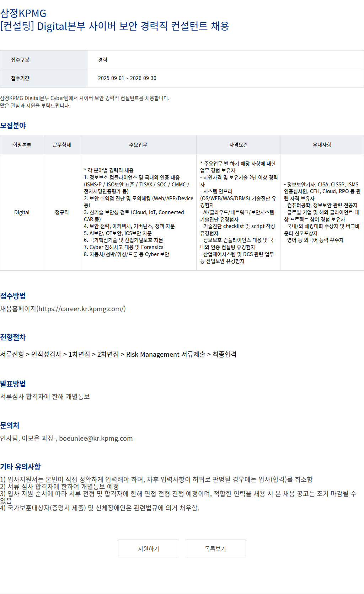This screenshot has width=364, height=594.
Task: Click the 영어 등 외국어 능력 우수자 line
Action: pos(314,240)
